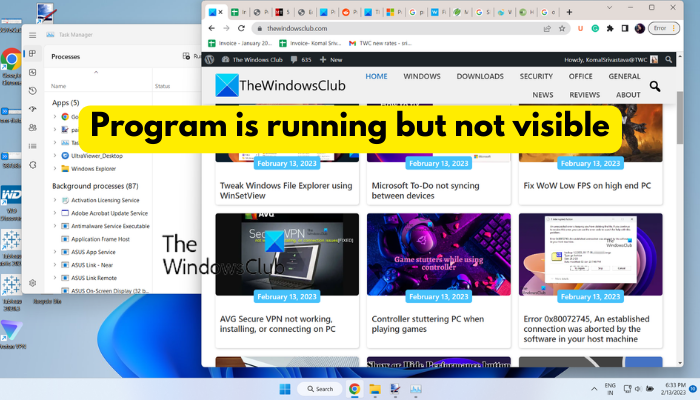This screenshot has width=700, height=400.
Task: Open App history icon in Task Manager
Action: point(33,91)
